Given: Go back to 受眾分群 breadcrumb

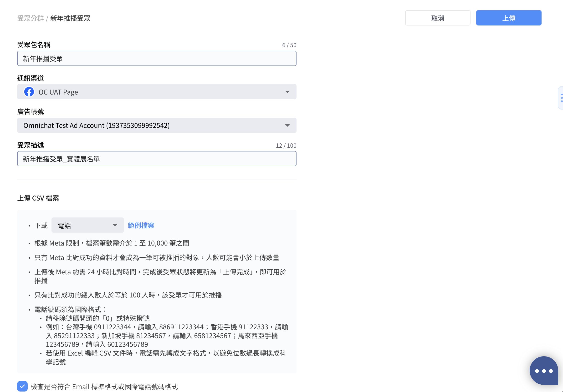Looking at the screenshot, I should click(31, 18).
